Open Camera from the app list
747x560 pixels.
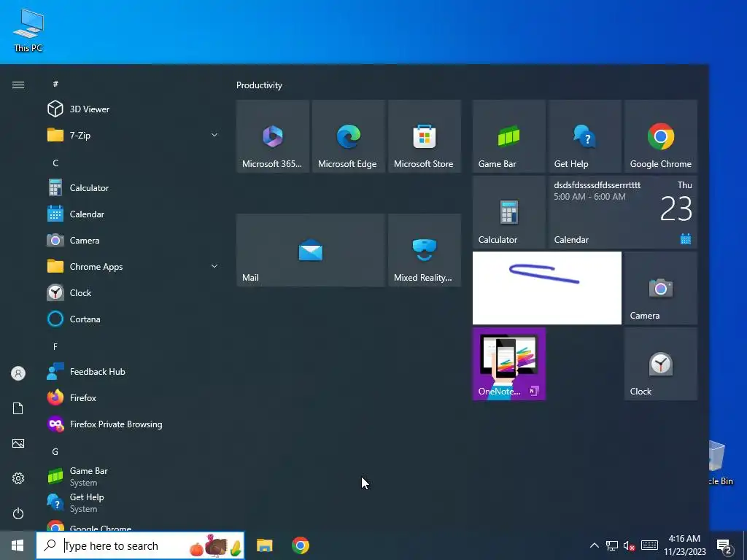pyautogui.click(x=133, y=240)
